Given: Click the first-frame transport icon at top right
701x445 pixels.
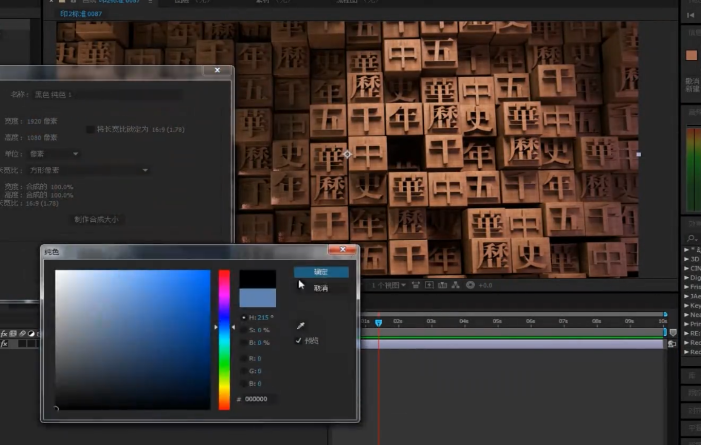Looking at the screenshot, I should [x=690, y=15].
